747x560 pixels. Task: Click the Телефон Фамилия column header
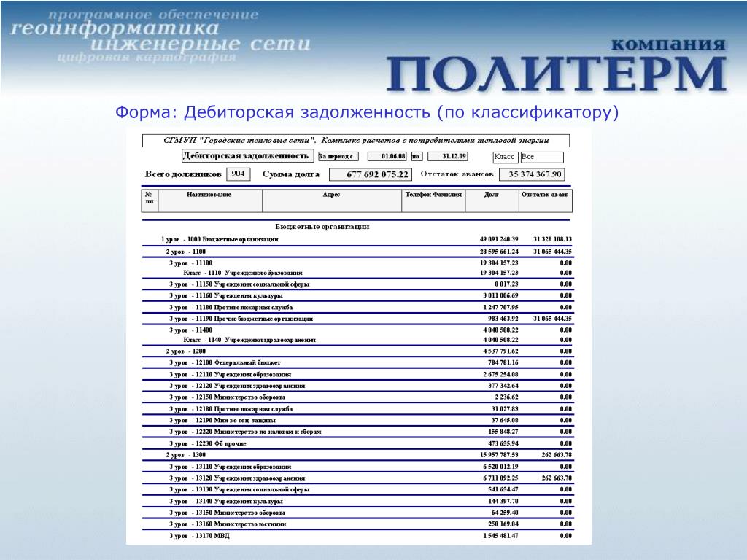(x=433, y=201)
